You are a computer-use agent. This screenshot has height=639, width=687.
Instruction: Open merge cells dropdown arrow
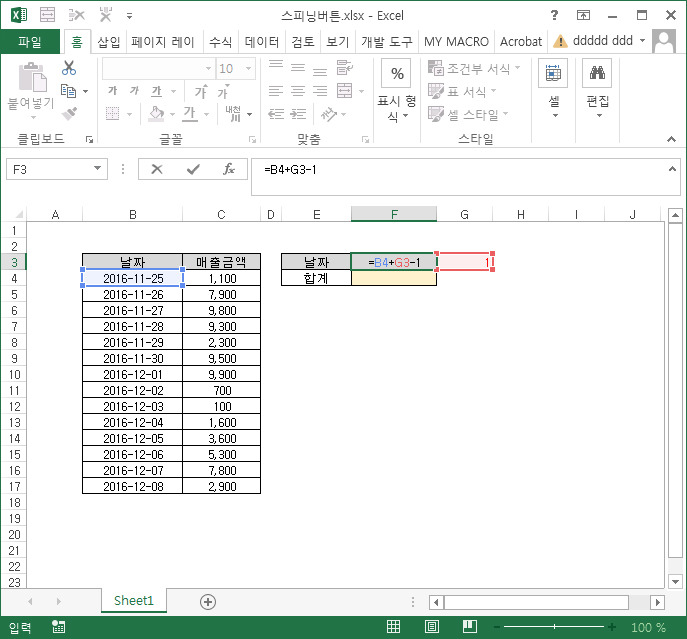click(x=361, y=91)
